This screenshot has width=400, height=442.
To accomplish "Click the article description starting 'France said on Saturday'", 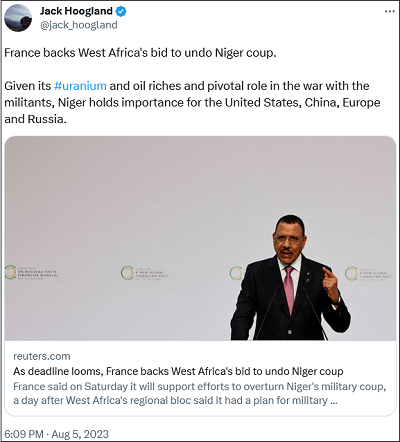I will coord(200,393).
